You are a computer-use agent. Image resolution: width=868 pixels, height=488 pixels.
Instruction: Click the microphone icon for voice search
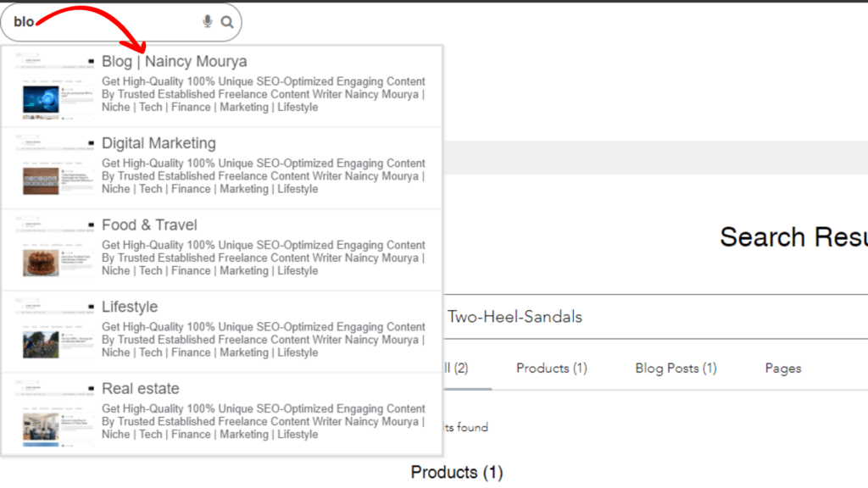click(x=209, y=22)
